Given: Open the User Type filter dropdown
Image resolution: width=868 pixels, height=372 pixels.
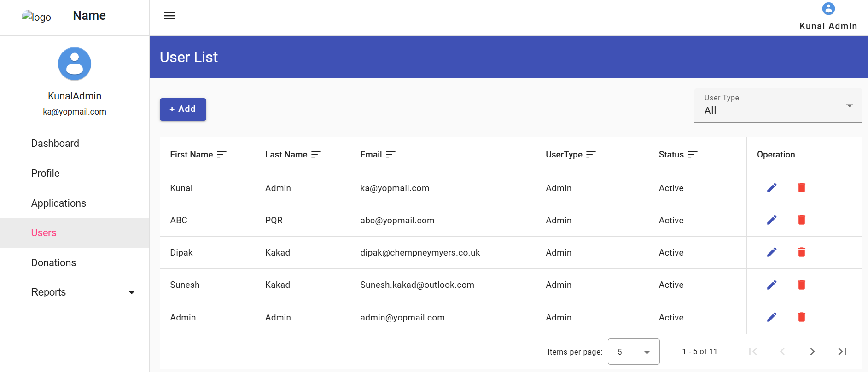Looking at the screenshot, I should pyautogui.click(x=778, y=106).
